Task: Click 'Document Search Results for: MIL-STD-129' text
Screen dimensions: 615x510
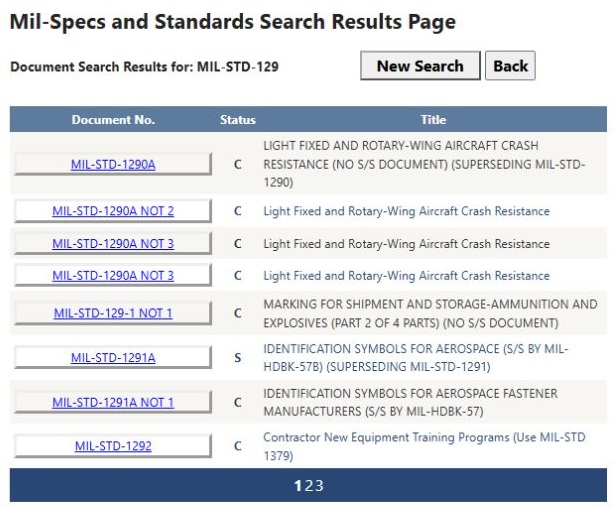Action: click(x=144, y=67)
